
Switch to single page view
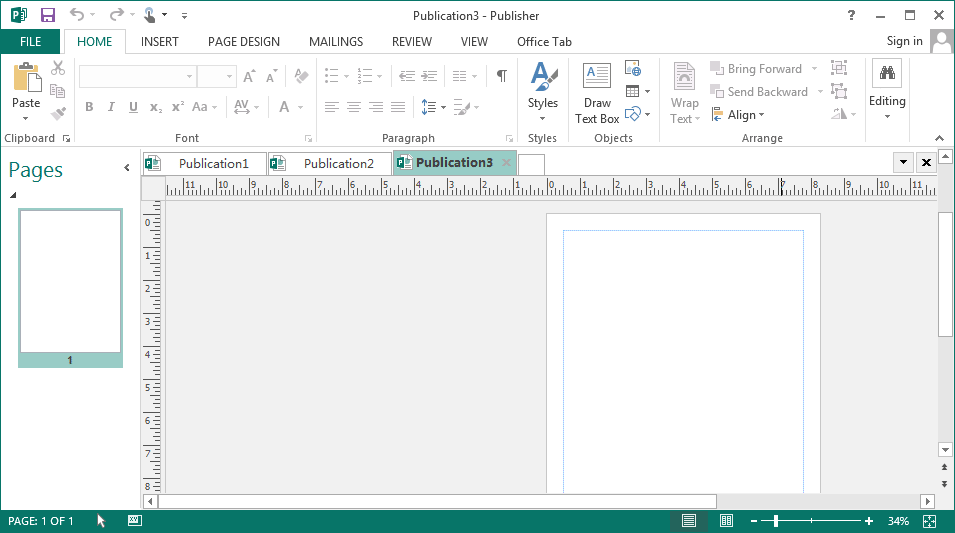point(689,521)
